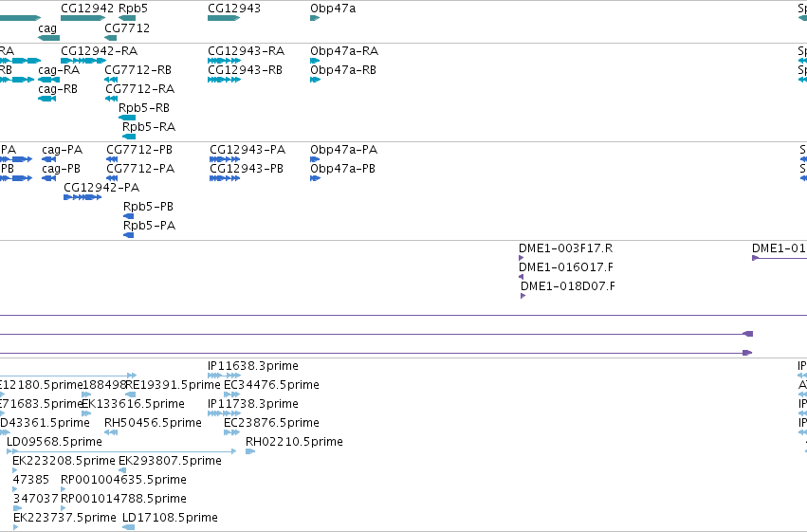Click the DME1-016O17.F marker
This screenshot has width=807, height=532.
tap(521, 277)
